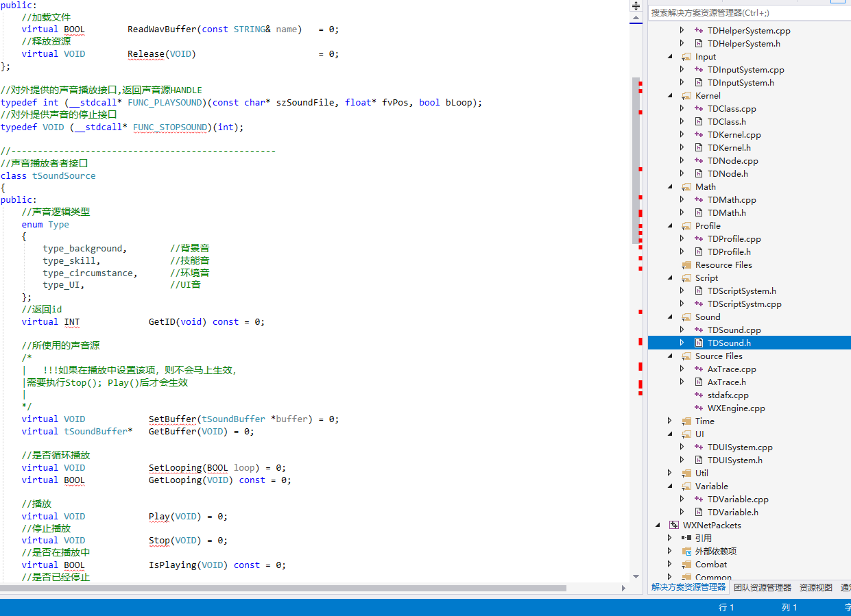Viewport: 851px width, 616px height.
Task: Expand the Time folder
Action: (670, 421)
